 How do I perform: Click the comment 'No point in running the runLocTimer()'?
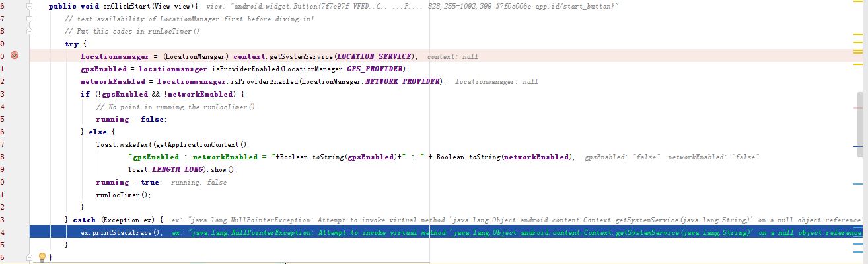(x=175, y=107)
